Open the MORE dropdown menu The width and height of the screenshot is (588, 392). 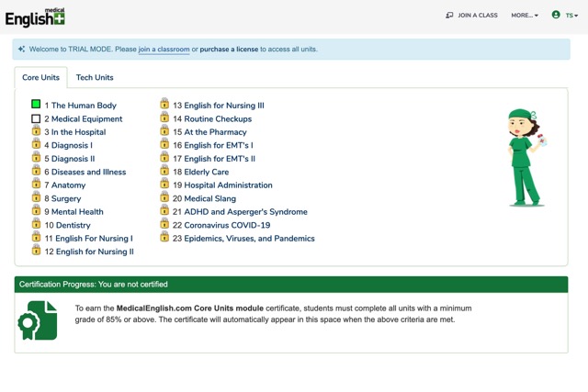(x=524, y=16)
